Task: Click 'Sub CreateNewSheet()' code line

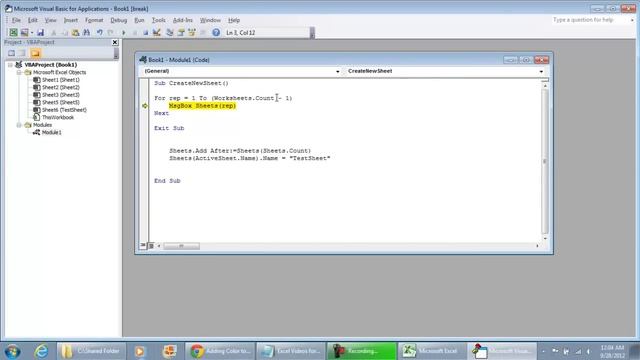Action: coord(191,83)
